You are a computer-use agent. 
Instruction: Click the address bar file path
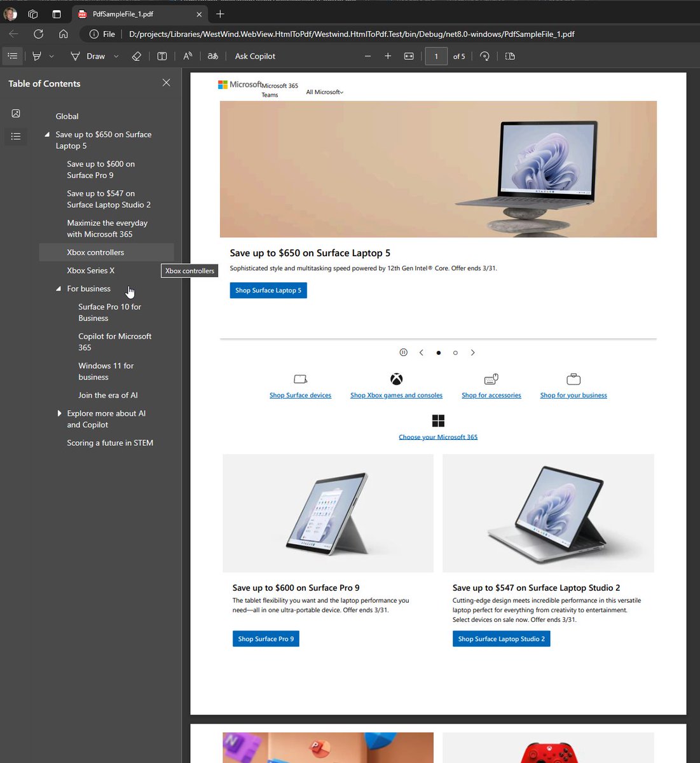coord(352,34)
